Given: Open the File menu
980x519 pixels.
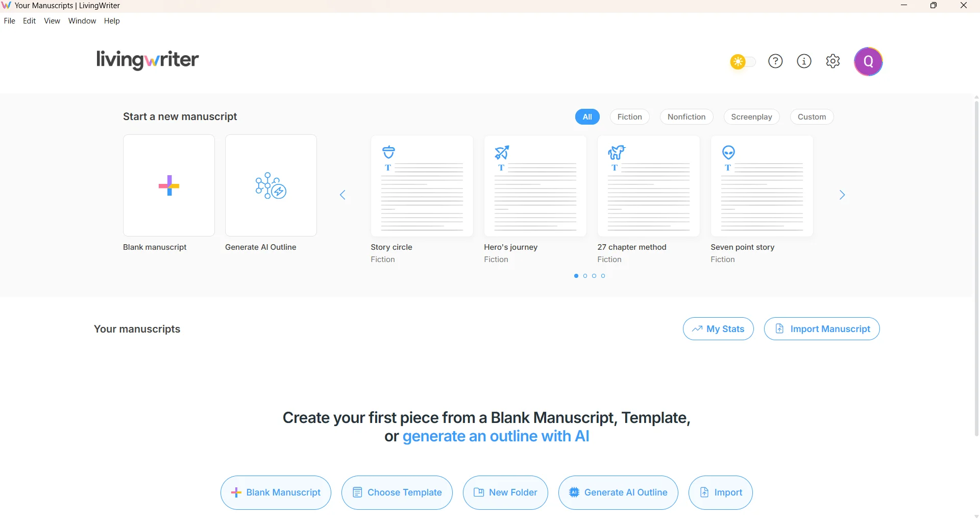Looking at the screenshot, I should [x=9, y=21].
